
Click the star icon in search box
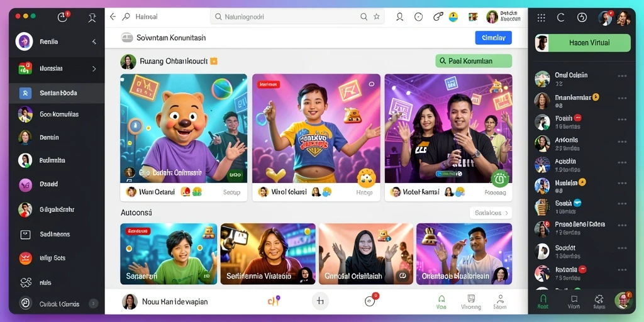377,17
